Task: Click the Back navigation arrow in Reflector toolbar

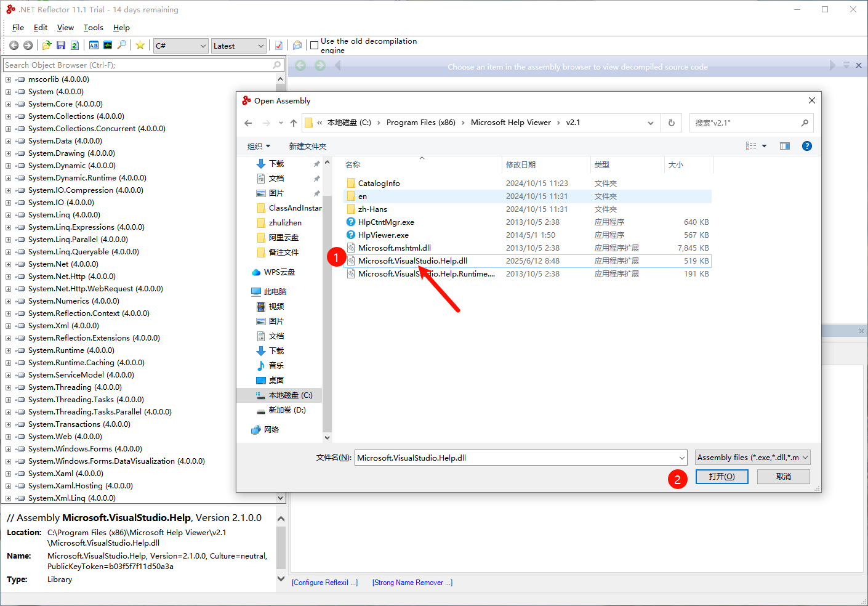Action: pyautogui.click(x=14, y=46)
